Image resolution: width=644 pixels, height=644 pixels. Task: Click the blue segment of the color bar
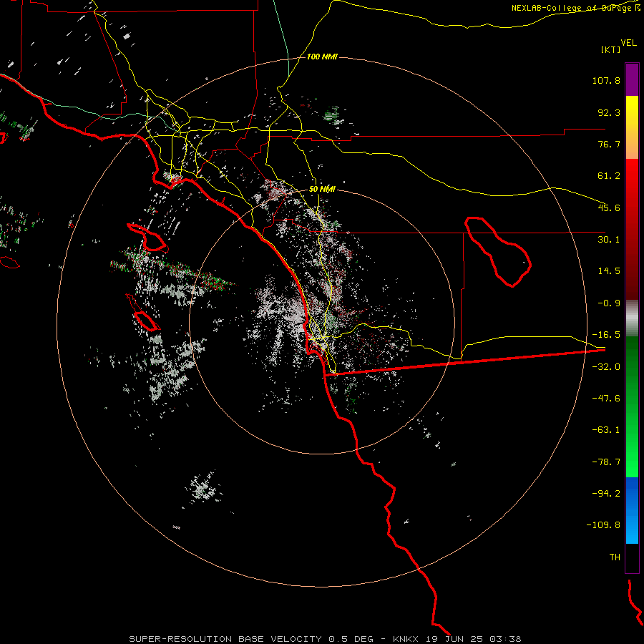632,510
